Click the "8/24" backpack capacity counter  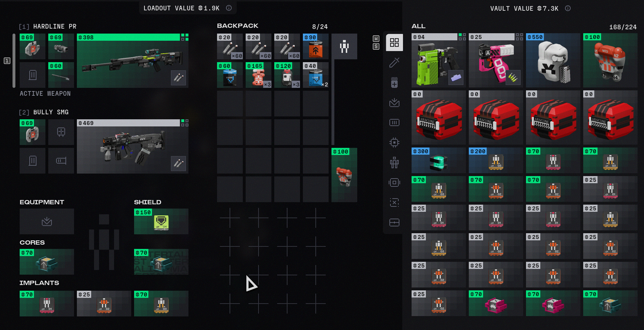click(x=320, y=27)
